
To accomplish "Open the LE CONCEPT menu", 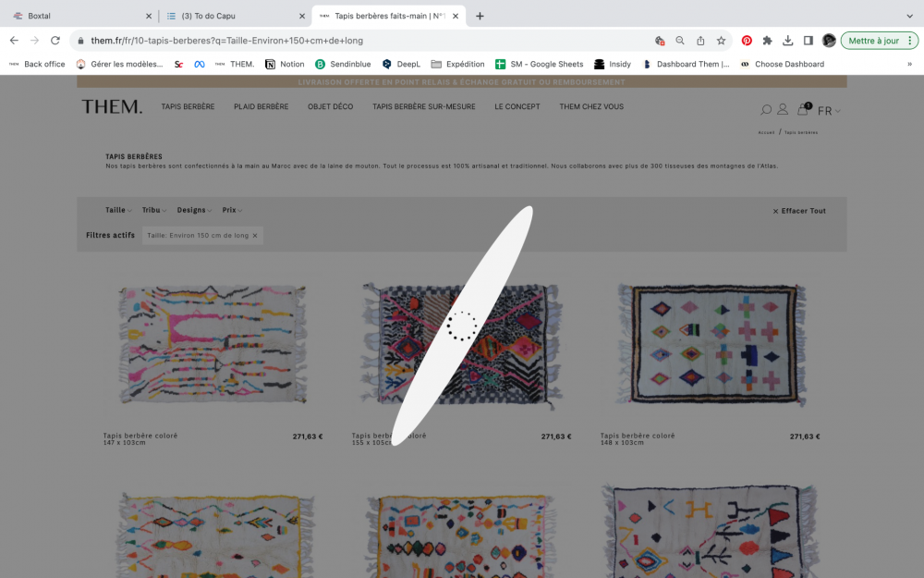I will coord(517,106).
